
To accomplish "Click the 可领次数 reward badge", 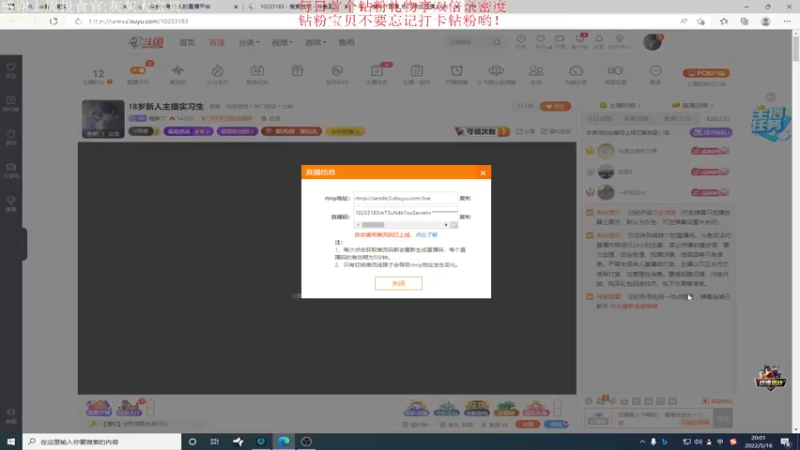I will point(482,132).
